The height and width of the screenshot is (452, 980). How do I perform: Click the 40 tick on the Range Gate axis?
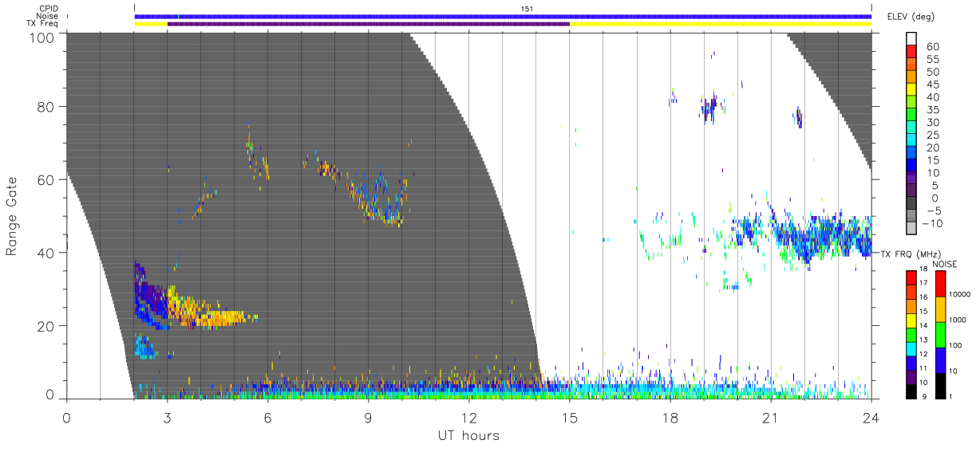tap(46, 253)
